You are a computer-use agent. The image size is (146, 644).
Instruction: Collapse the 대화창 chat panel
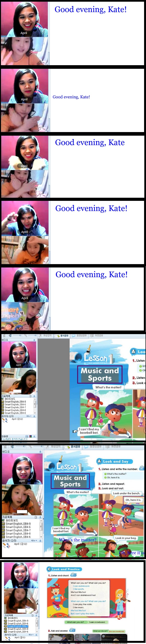point(34,436)
